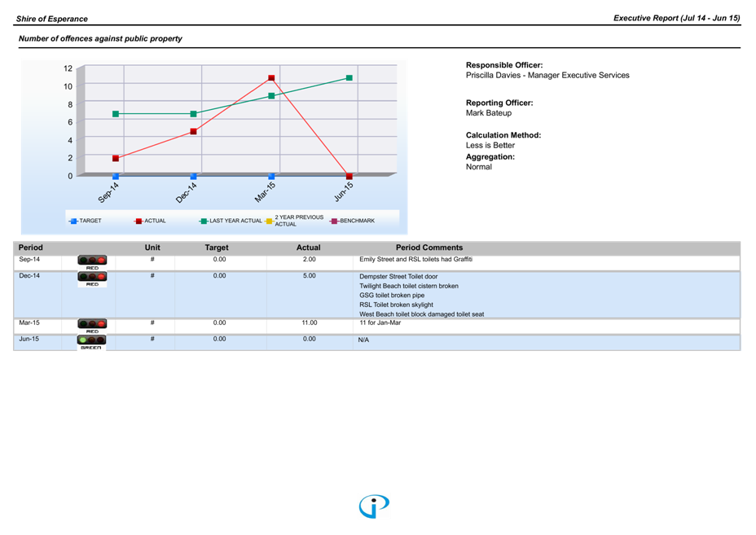Click the Target column header
The width and height of the screenshot is (756, 535).
coord(217,248)
